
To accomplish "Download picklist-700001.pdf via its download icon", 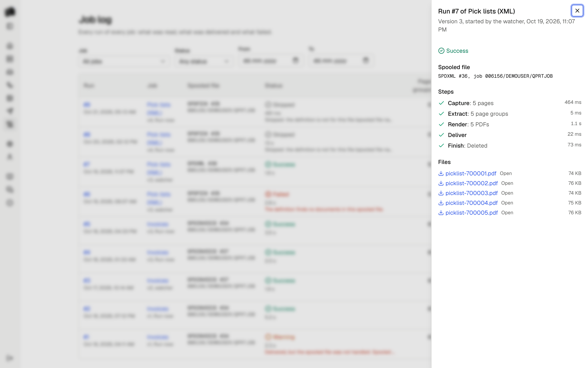I will tap(441, 173).
